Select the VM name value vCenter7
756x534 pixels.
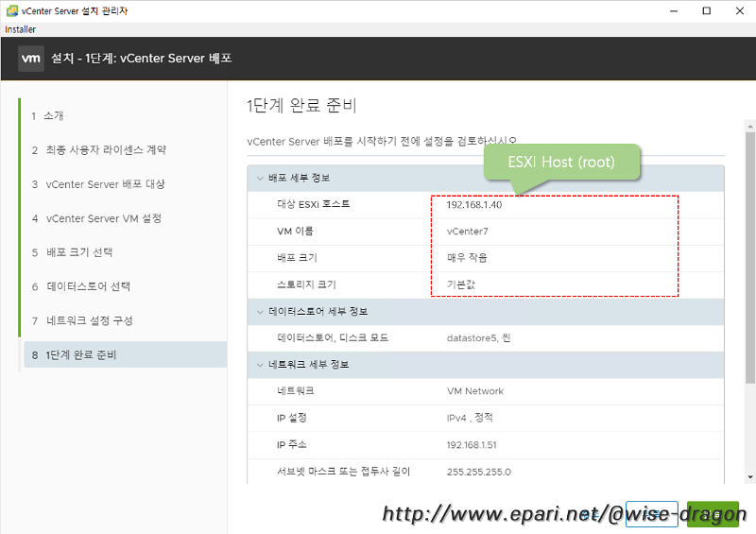tap(467, 232)
